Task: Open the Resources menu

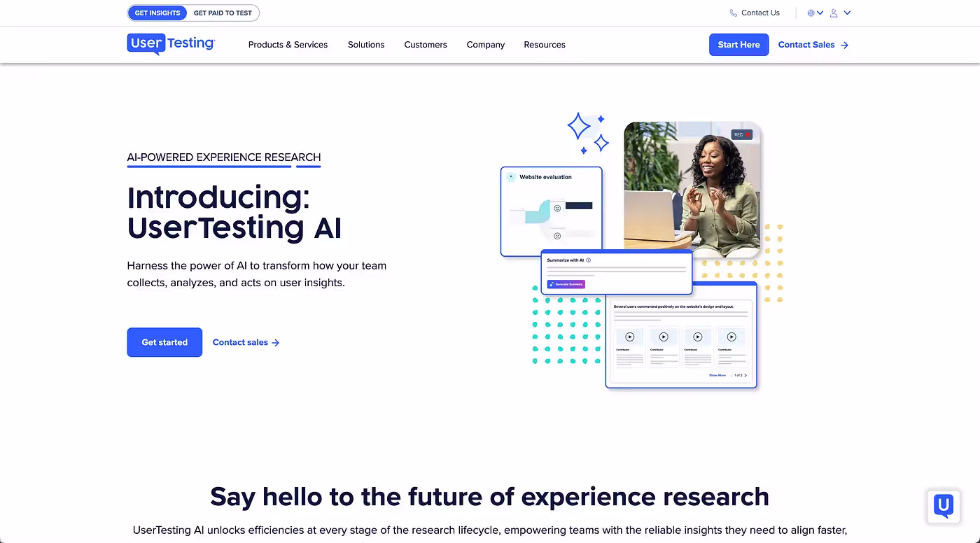Action: (x=545, y=45)
